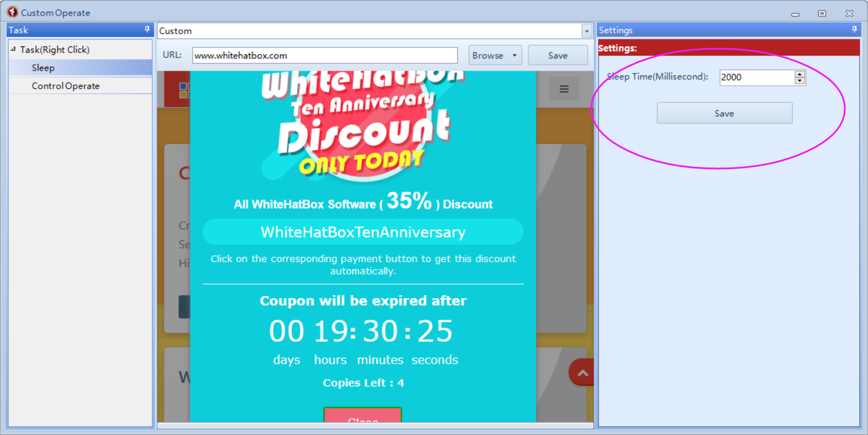The image size is (868, 435).
Task: Close the discount coupon popup
Action: [362, 418]
